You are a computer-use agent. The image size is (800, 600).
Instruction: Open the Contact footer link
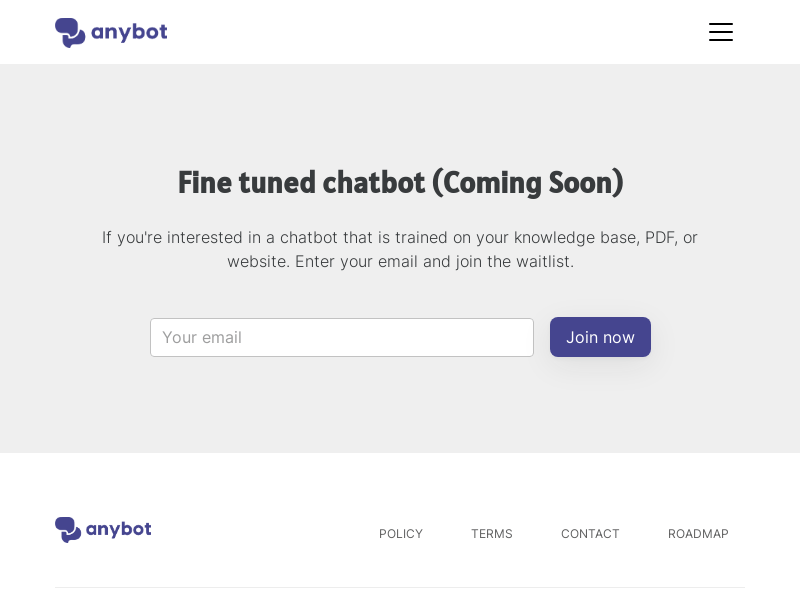(x=590, y=534)
